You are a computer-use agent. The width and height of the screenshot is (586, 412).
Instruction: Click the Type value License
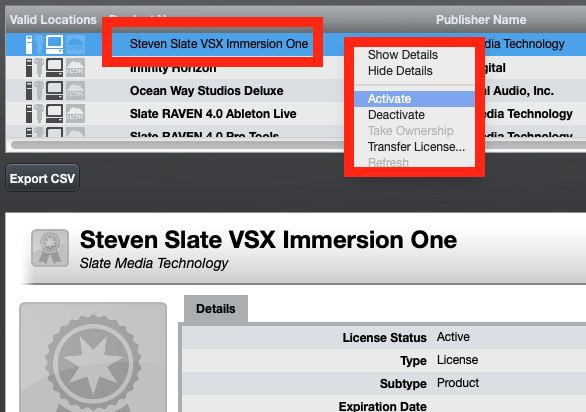click(x=457, y=360)
